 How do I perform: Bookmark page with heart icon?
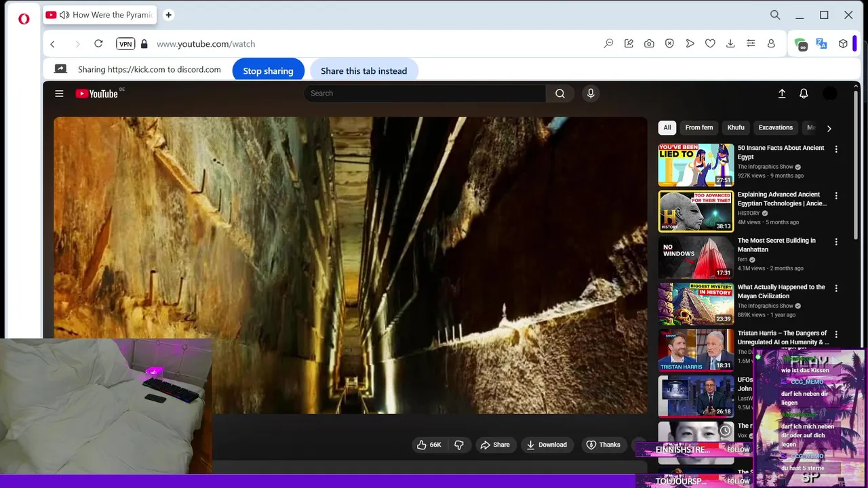[x=710, y=43]
